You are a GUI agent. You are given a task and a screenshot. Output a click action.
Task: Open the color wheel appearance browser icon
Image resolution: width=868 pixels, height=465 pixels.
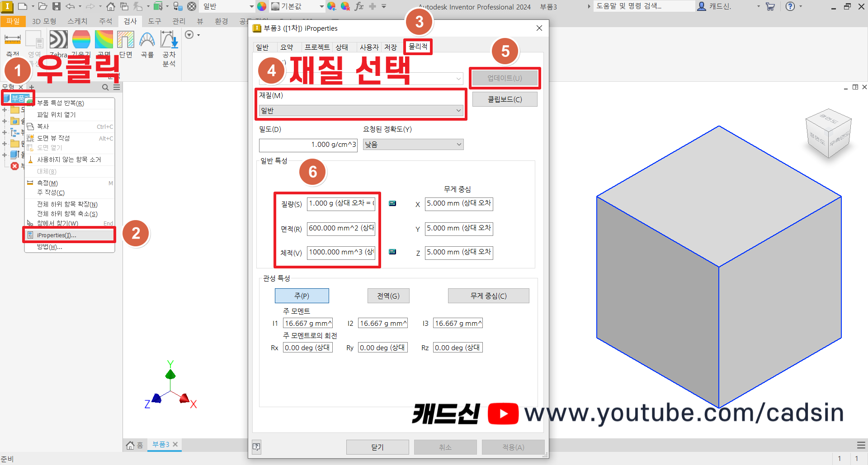[x=262, y=6]
